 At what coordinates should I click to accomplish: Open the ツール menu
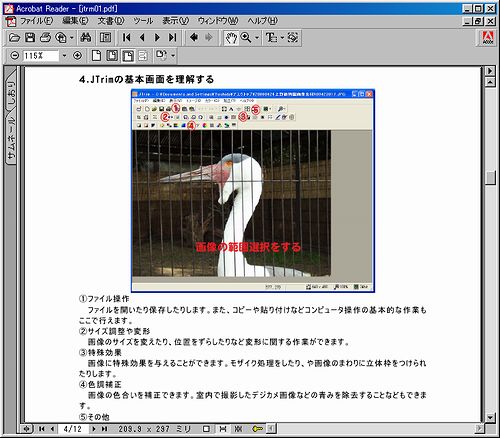click(x=143, y=21)
